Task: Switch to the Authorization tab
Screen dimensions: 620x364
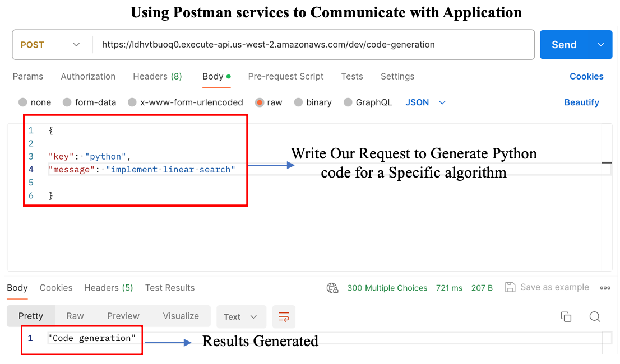Action: pyautogui.click(x=88, y=77)
